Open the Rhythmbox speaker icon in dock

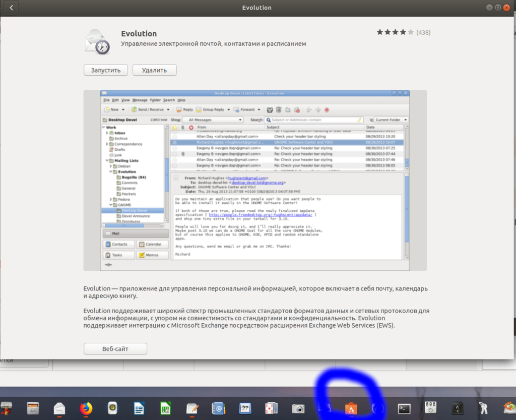click(x=112, y=408)
